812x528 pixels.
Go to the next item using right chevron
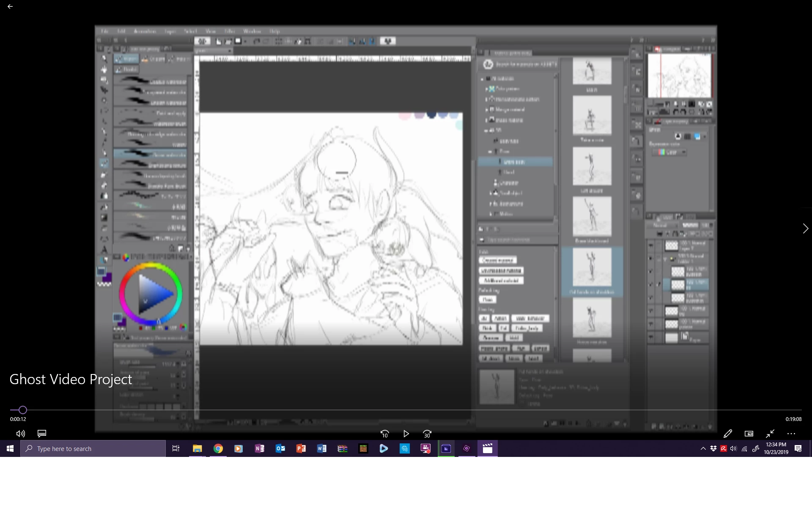point(805,228)
